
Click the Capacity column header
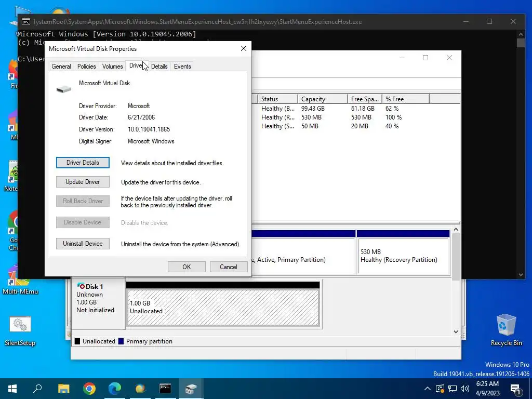(x=323, y=99)
